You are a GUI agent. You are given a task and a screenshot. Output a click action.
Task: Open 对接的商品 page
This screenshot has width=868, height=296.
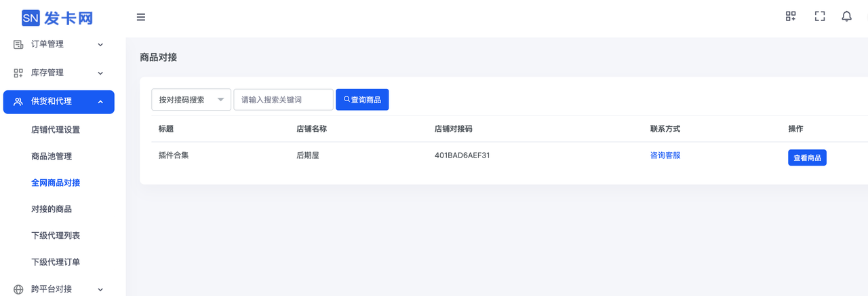[52, 209]
